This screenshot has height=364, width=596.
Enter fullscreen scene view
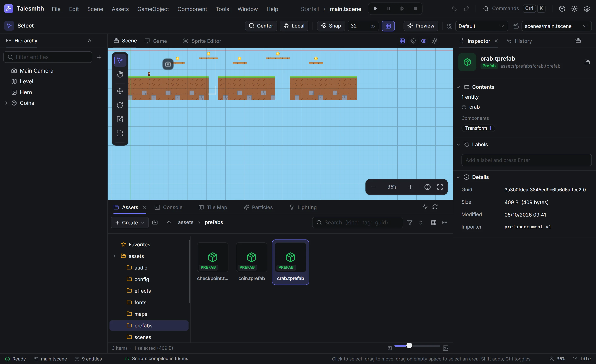[440, 187]
